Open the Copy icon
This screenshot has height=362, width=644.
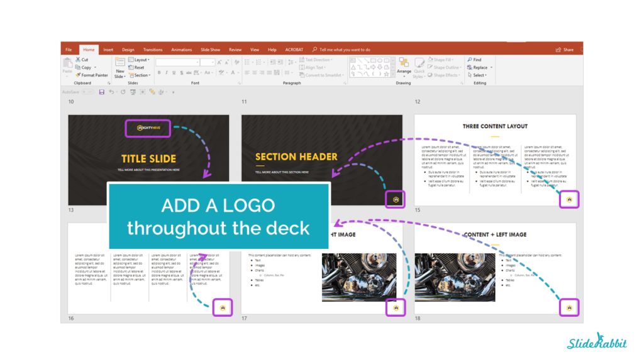[x=78, y=67]
